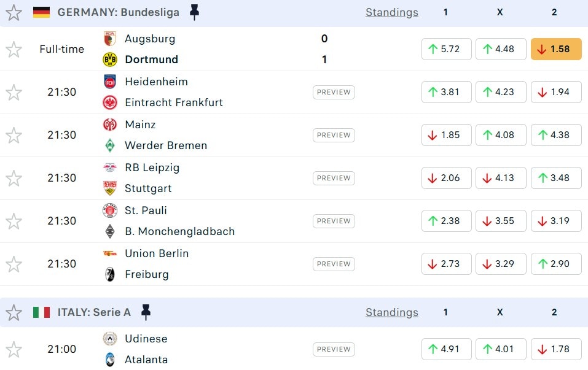Open Serie A Standings link

pyautogui.click(x=391, y=312)
